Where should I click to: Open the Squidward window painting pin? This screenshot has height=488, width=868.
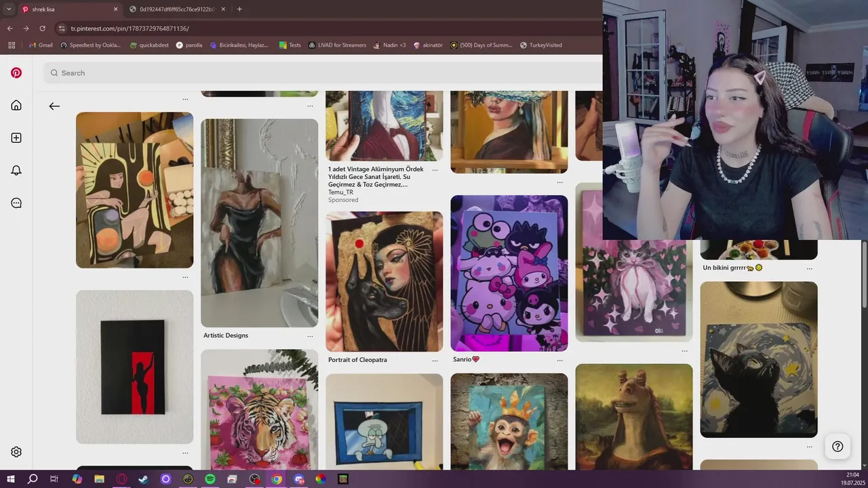[384, 421]
